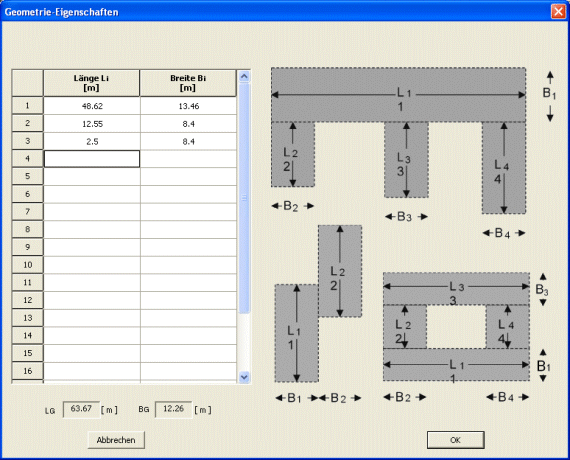Viewport: 570px width, 460px height.
Task: Select the Länge cell in row 4
Action: tap(92, 159)
